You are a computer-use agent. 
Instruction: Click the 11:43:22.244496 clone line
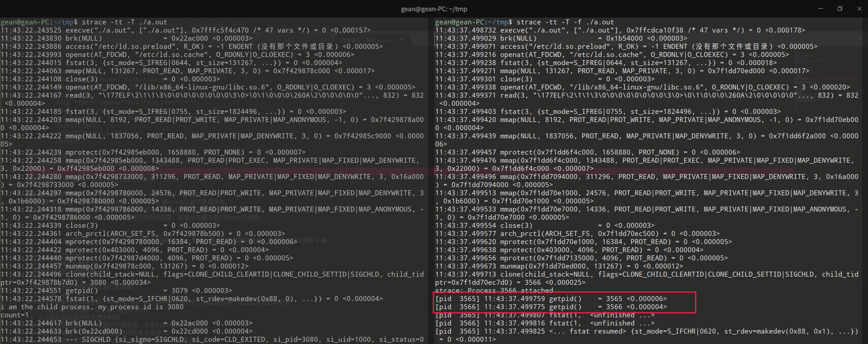(x=212, y=278)
